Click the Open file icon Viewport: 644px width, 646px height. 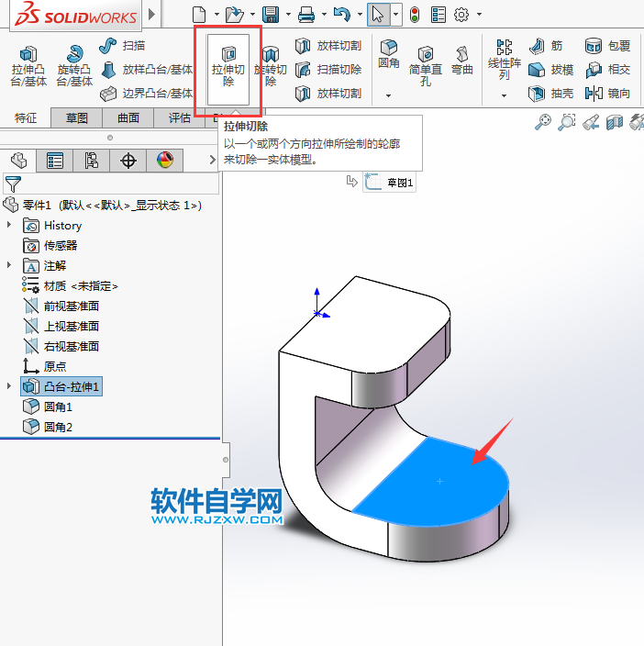click(x=235, y=15)
